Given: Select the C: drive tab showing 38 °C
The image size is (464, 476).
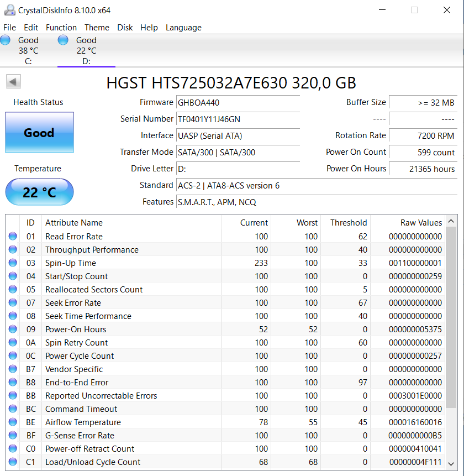Looking at the screenshot, I should (x=28, y=50).
